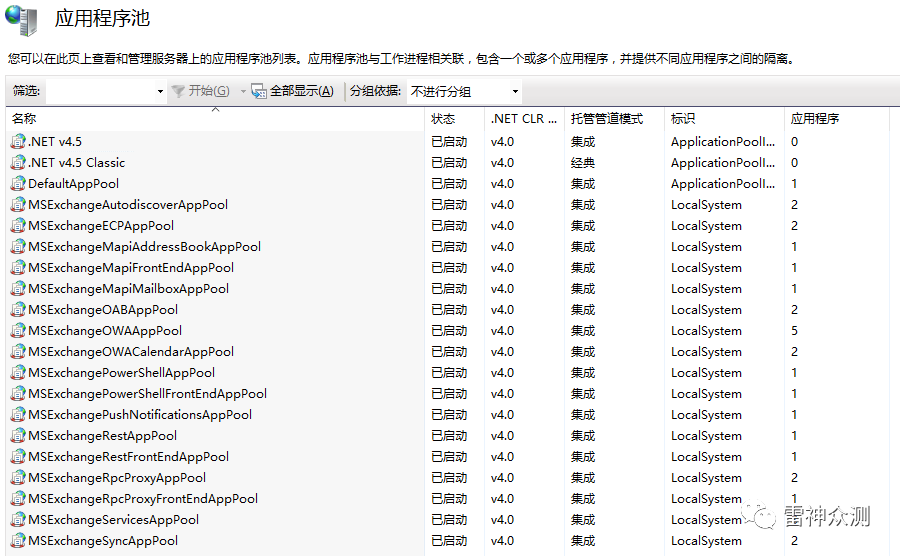The image size is (900, 556).
Task: Select the MSExchangeRpcProxyAppPool name
Action: 117,478
